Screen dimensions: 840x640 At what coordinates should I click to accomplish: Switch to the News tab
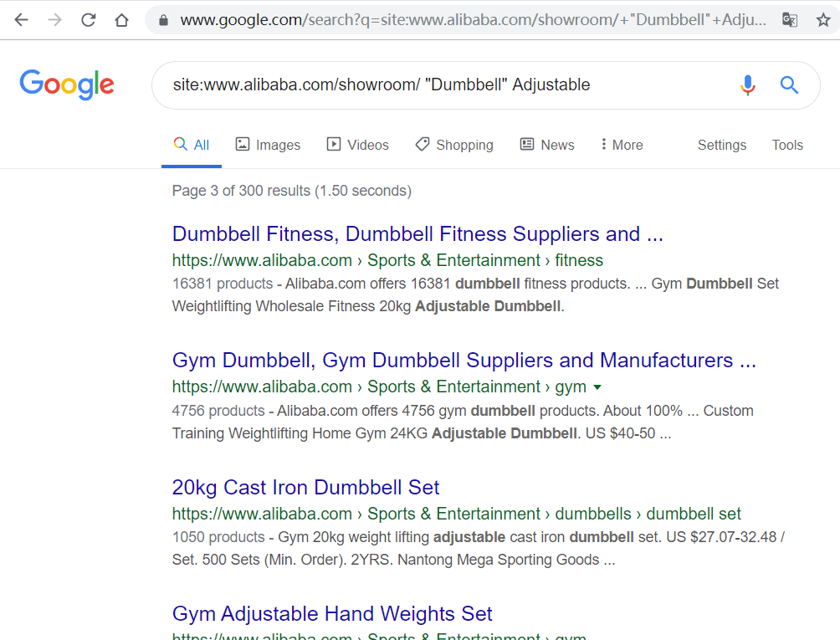(547, 145)
